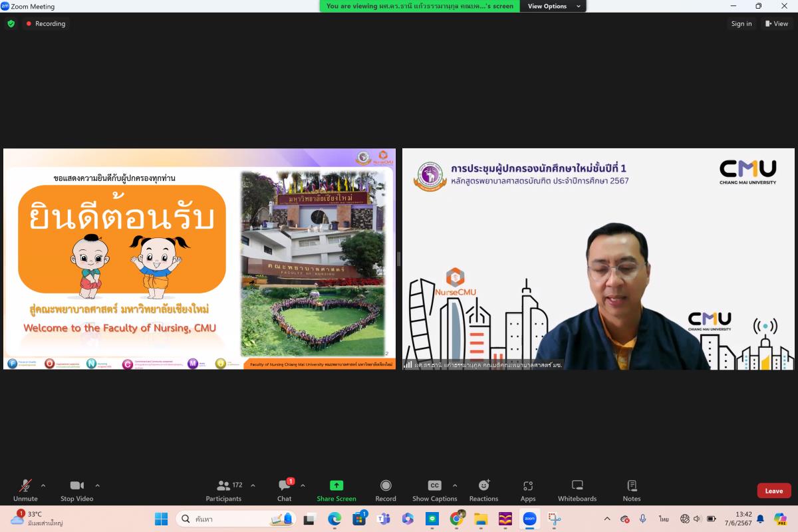Click Sign in at top right

(741, 23)
